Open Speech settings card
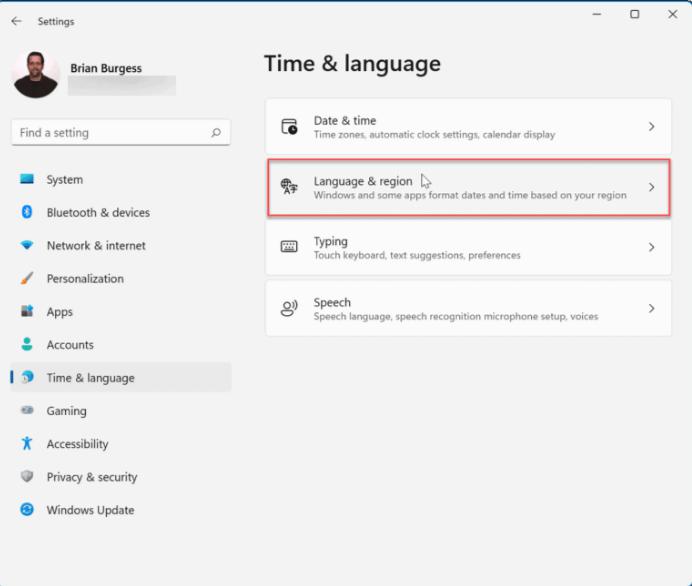Screen dimensions: 692x586 tap(468, 308)
